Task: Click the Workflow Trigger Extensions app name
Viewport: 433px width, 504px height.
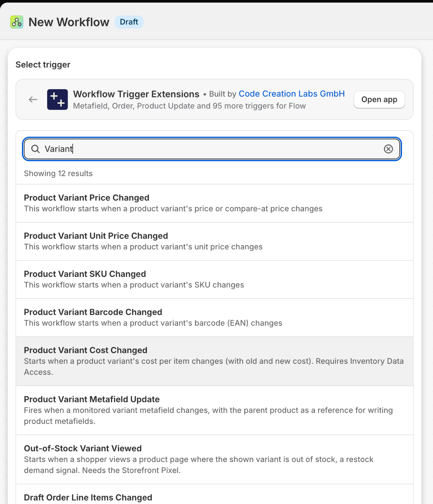Action: [x=136, y=94]
